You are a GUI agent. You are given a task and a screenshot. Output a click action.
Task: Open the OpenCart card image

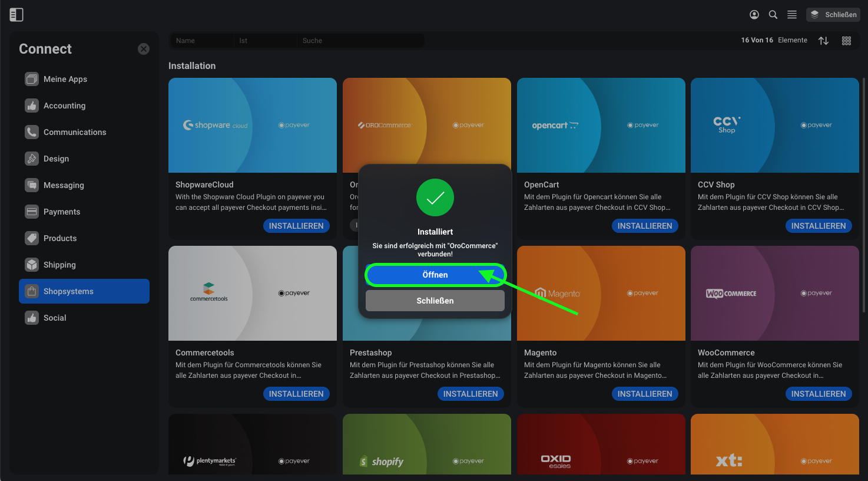[601, 125]
